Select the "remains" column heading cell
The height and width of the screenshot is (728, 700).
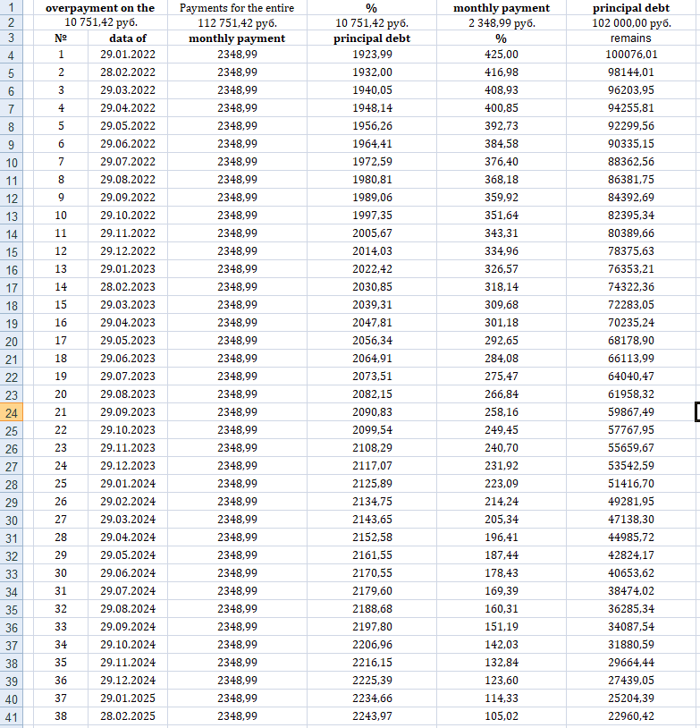(x=630, y=38)
